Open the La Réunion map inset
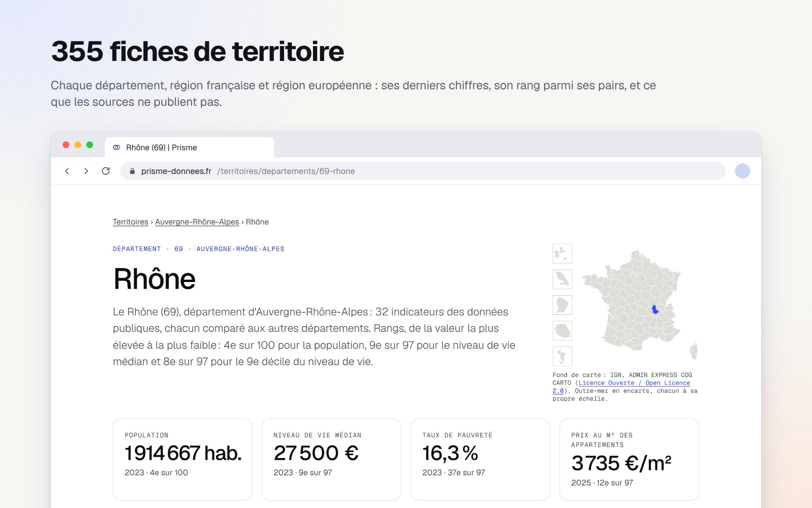 pyautogui.click(x=562, y=331)
